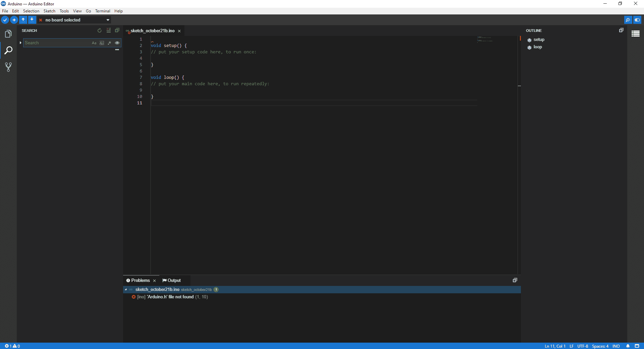Click the 'Arduino.h' file not found error

coord(170,297)
